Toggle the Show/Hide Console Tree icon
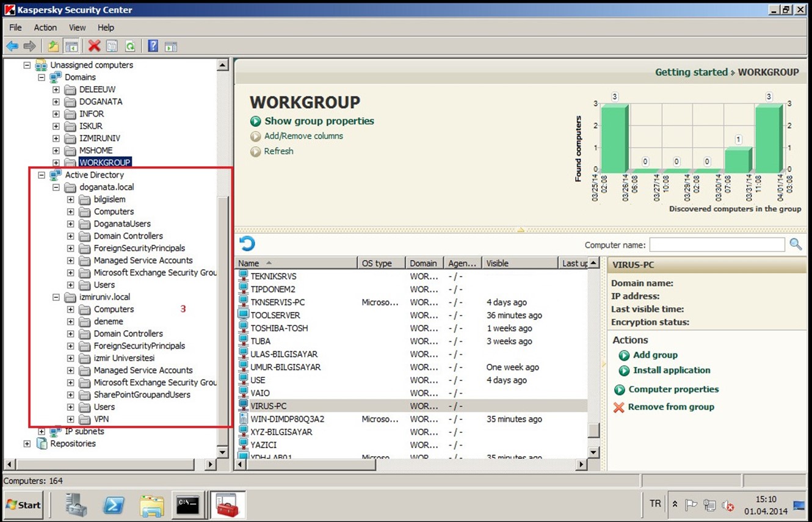Viewport: 812px width, 522px height. point(71,46)
